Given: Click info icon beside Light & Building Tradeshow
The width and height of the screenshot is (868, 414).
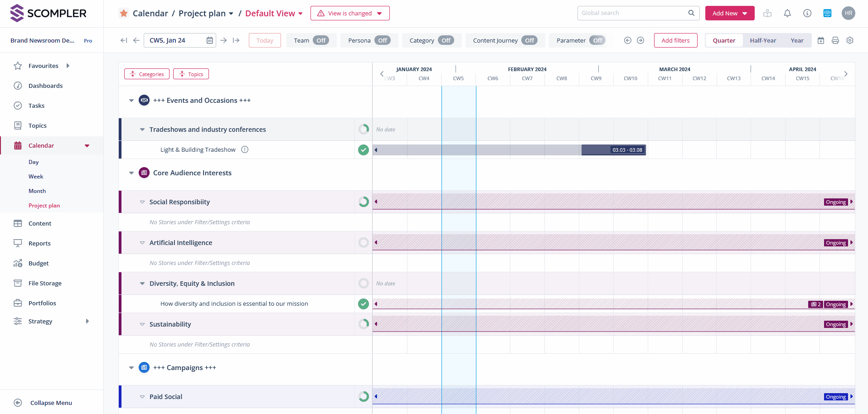Looking at the screenshot, I should coord(245,149).
